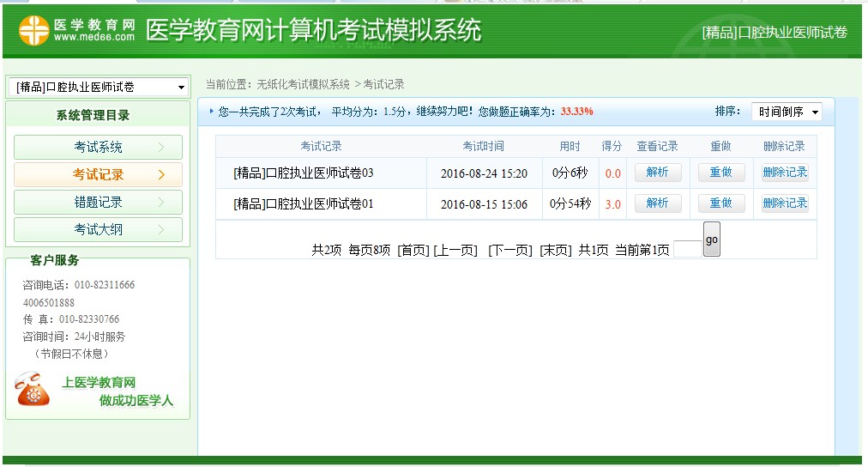Open 考试大纲 in the sidebar menu

pyautogui.click(x=98, y=229)
